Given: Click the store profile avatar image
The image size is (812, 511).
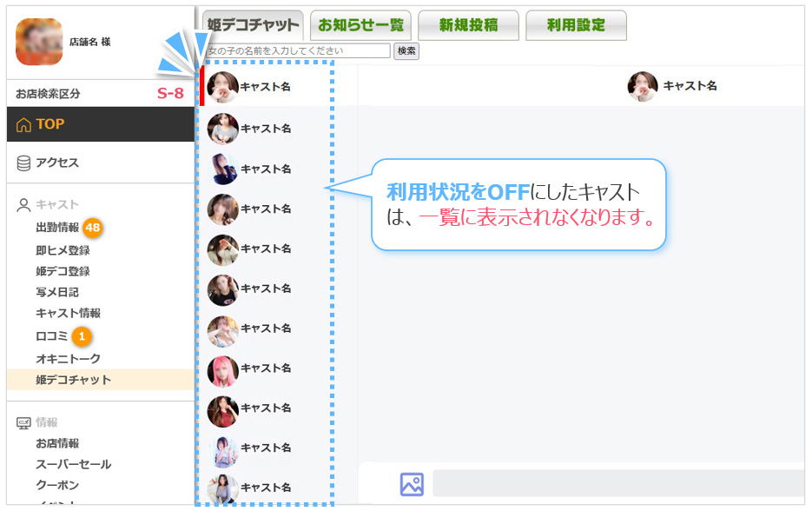Looking at the screenshot, I should (39, 42).
